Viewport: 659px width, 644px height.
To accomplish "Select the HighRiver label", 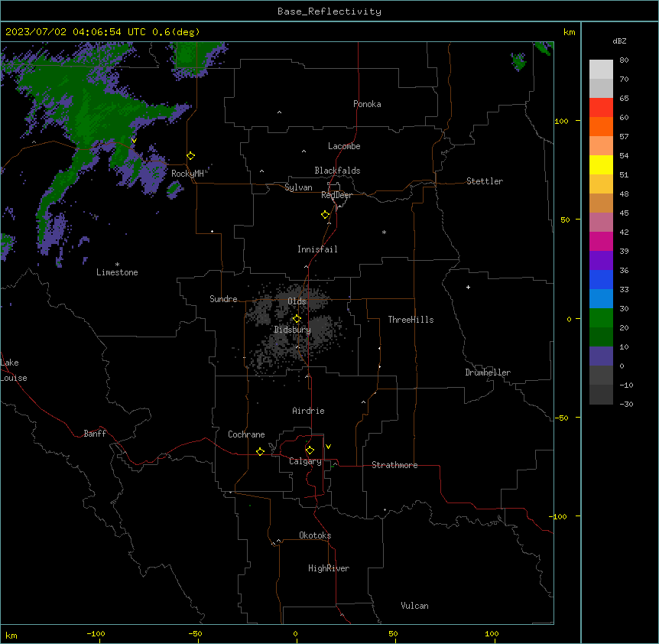I will pos(329,568).
